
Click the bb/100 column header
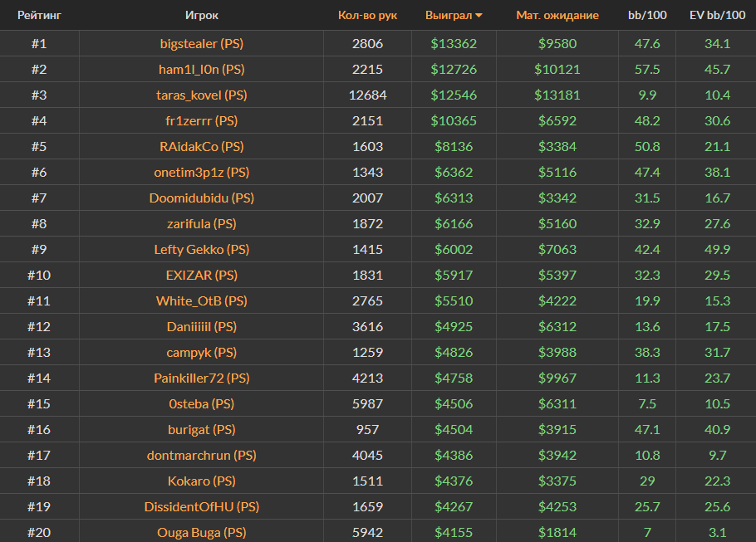point(646,15)
